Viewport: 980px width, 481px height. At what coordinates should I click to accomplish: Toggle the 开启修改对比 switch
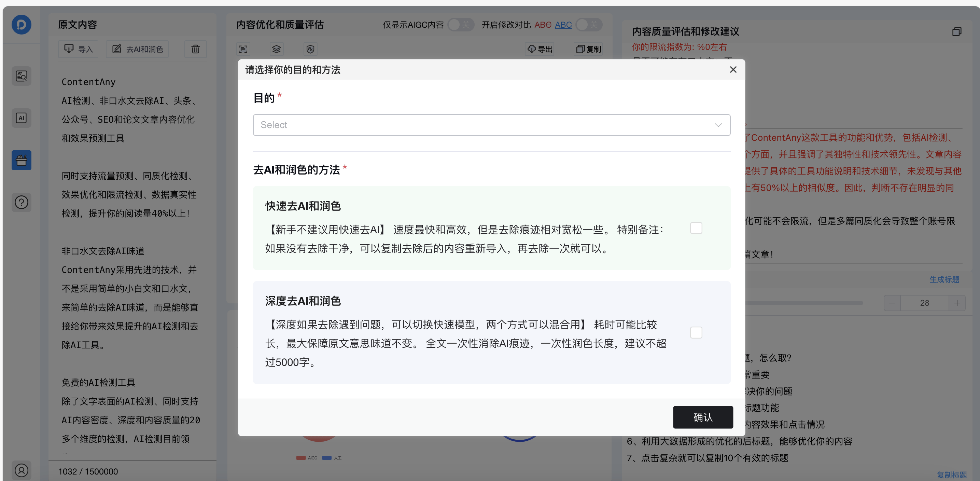click(589, 25)
